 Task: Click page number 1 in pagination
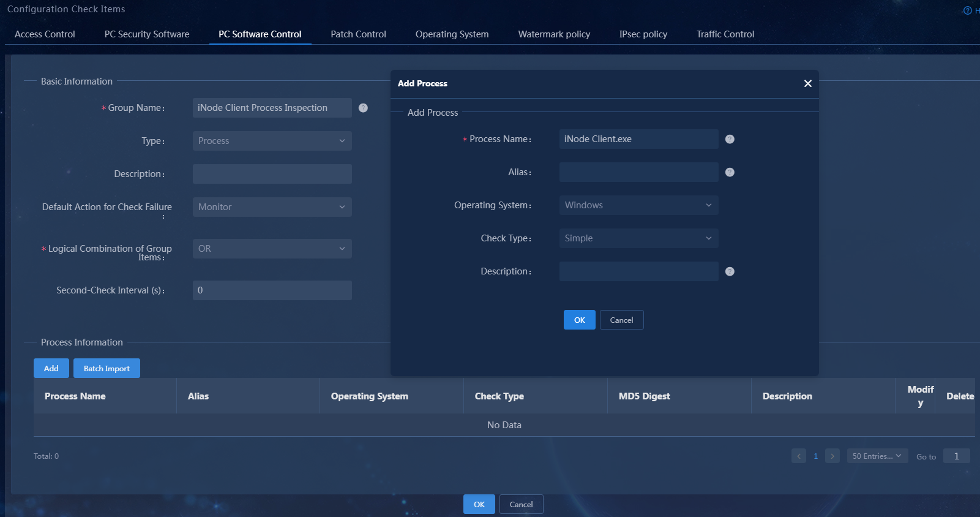(815, 456)
